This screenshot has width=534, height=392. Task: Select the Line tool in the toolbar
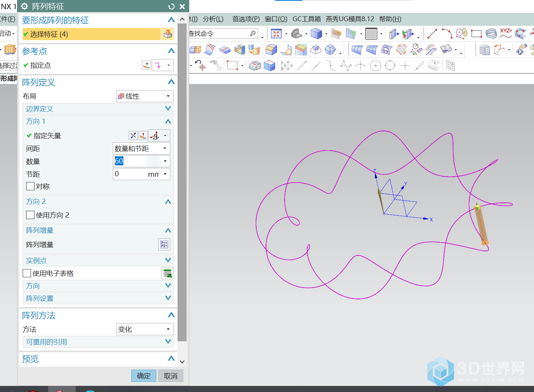(x=432, y=34)
